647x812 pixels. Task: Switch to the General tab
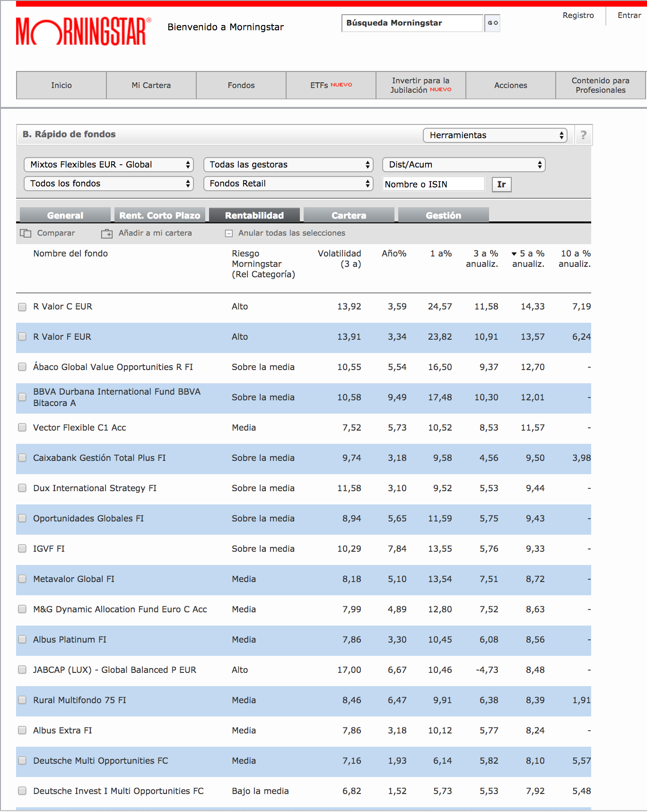pyautogui.click(x=65, y=215)
